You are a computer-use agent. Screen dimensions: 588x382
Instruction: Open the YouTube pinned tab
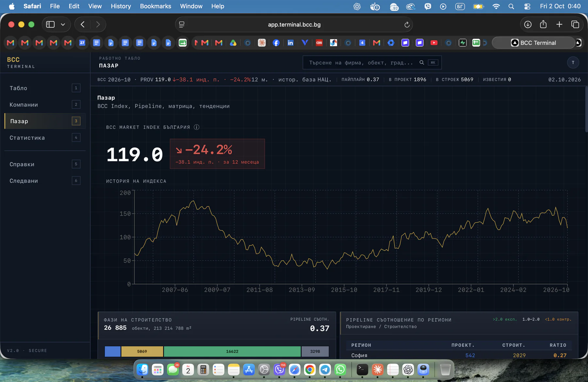[434, 43]
